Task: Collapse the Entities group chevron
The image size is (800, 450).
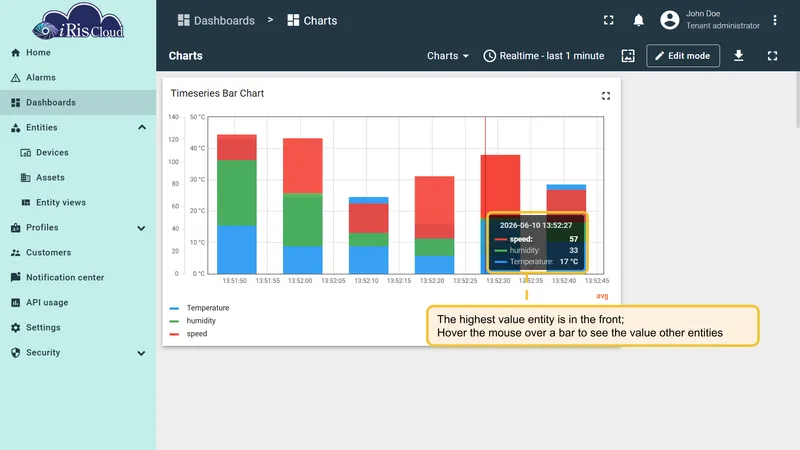Action: pyautogui.click(x=142, y=128)
